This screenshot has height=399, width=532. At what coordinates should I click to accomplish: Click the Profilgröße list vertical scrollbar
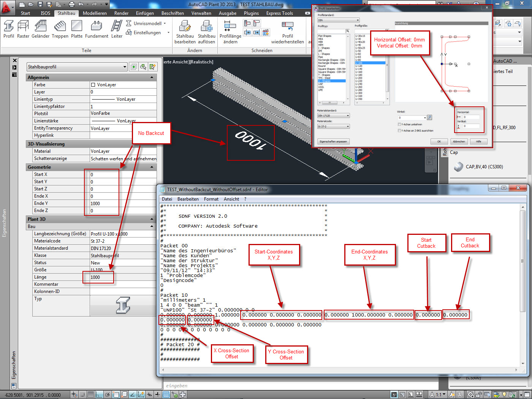click(x=387, y=65)
